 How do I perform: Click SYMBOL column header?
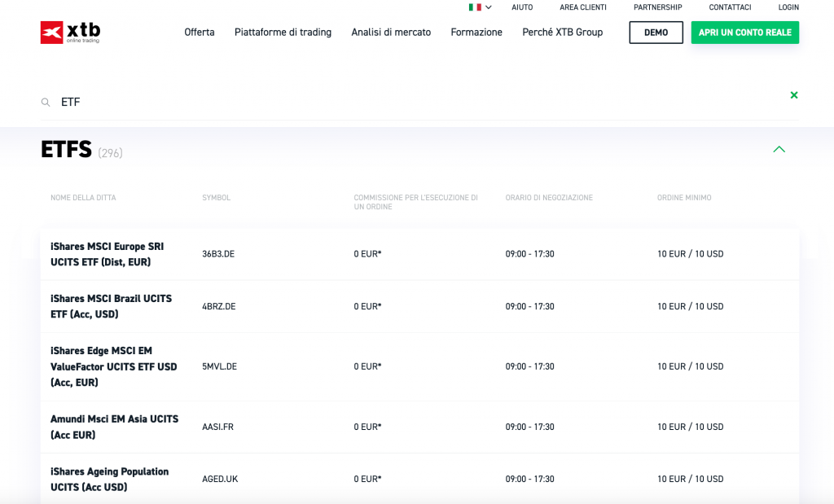(216, 198)
